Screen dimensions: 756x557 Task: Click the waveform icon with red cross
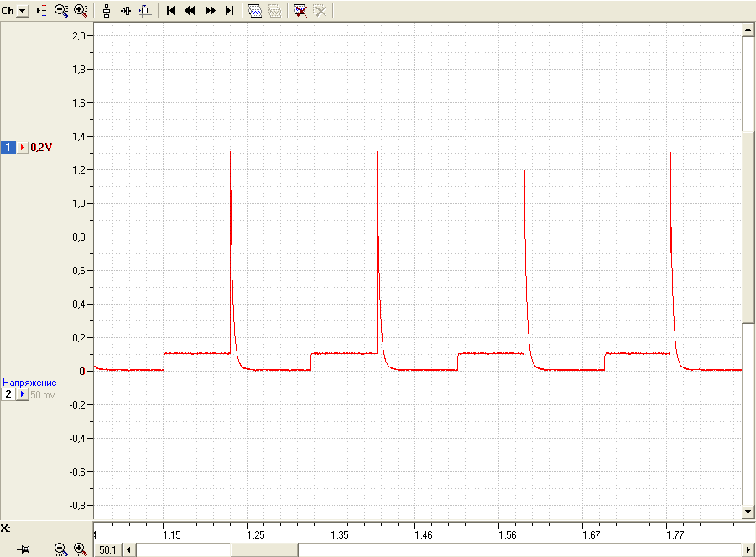tap(300, 11)
